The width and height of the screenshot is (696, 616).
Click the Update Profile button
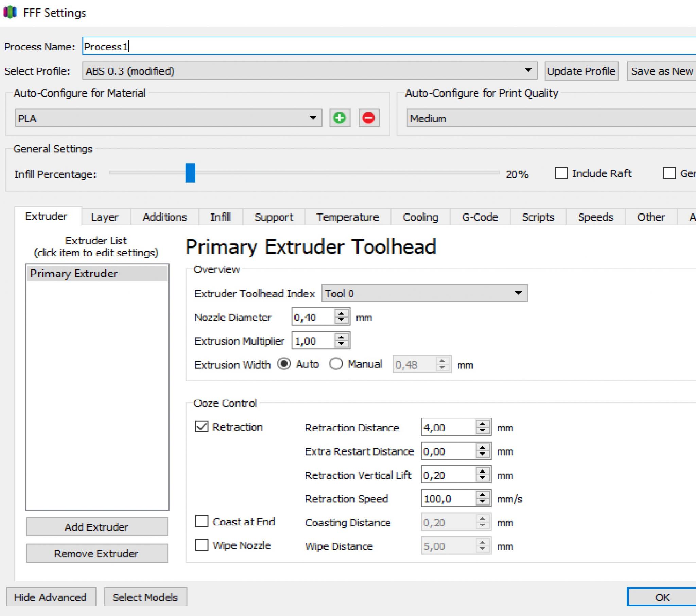[x=581, y=71]
